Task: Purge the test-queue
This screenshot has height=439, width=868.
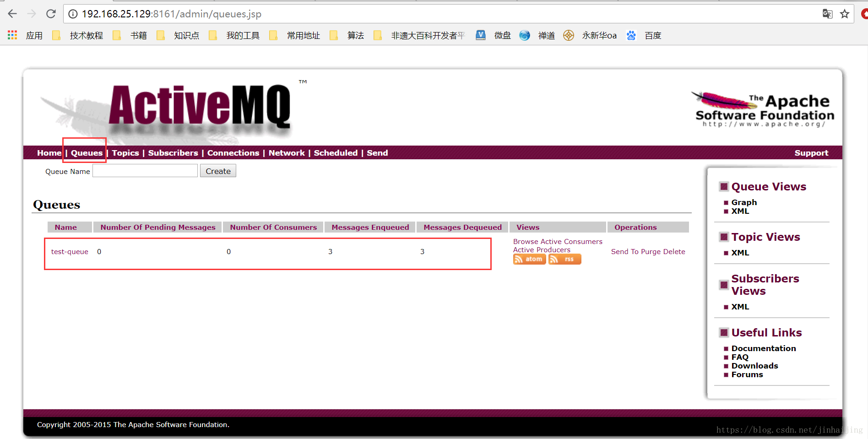Action: pyautogui.click(x=651, y=251)
